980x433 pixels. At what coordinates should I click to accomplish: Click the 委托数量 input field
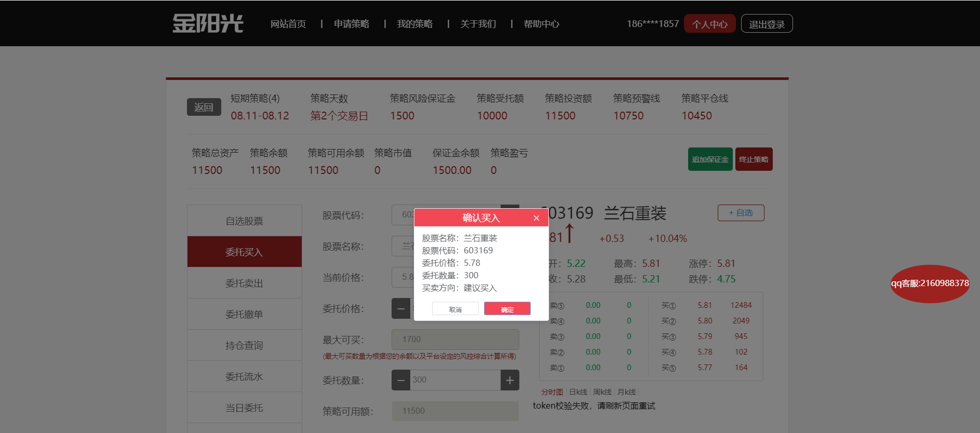pyautogui.click(x=455, y=380)
